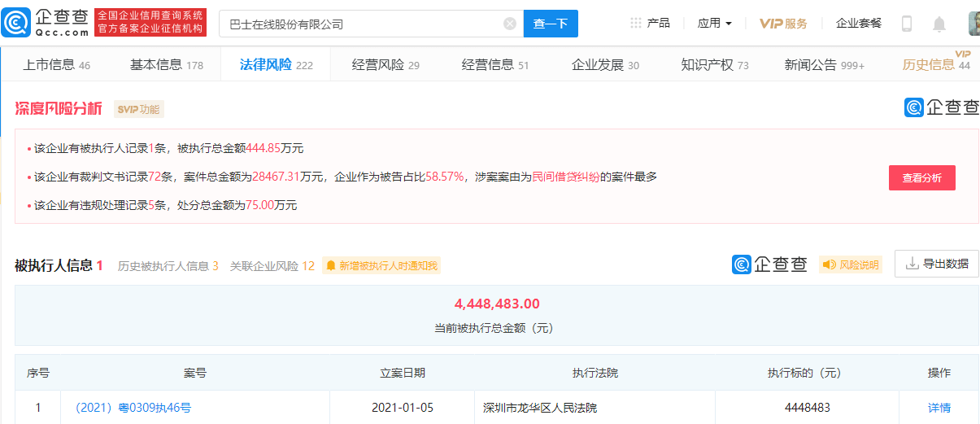
Task: Focus the company name search field
Action: (x=362, y=24)
